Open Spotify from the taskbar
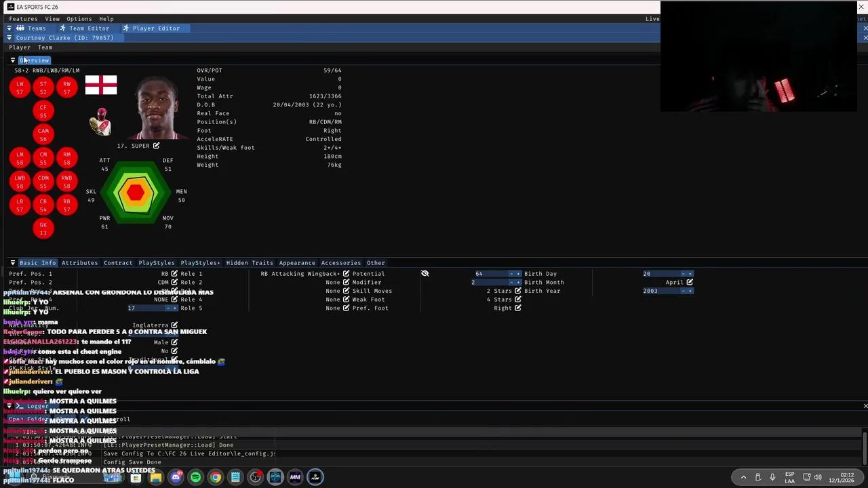The height and width of the screenshot is (488, 868). [x=195, y=477]
